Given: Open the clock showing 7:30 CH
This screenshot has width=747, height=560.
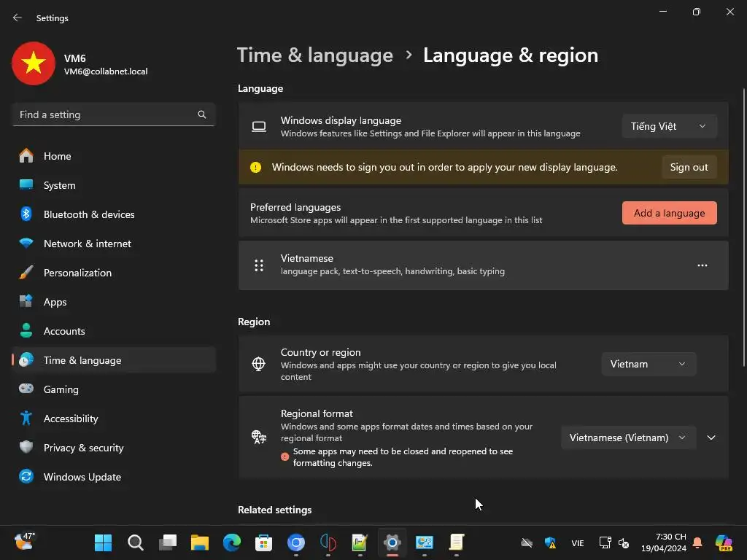Looking at the screenshot, I should click(x=663, y=542).
